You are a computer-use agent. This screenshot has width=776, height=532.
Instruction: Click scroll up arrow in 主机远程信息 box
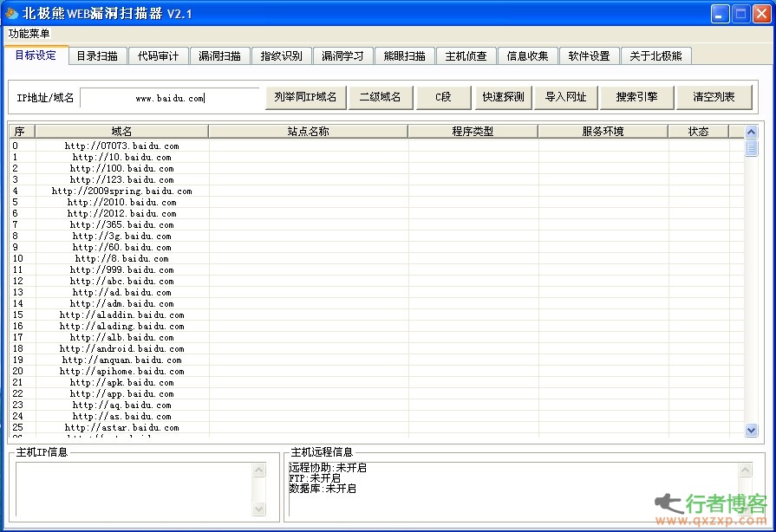(746, 470)
